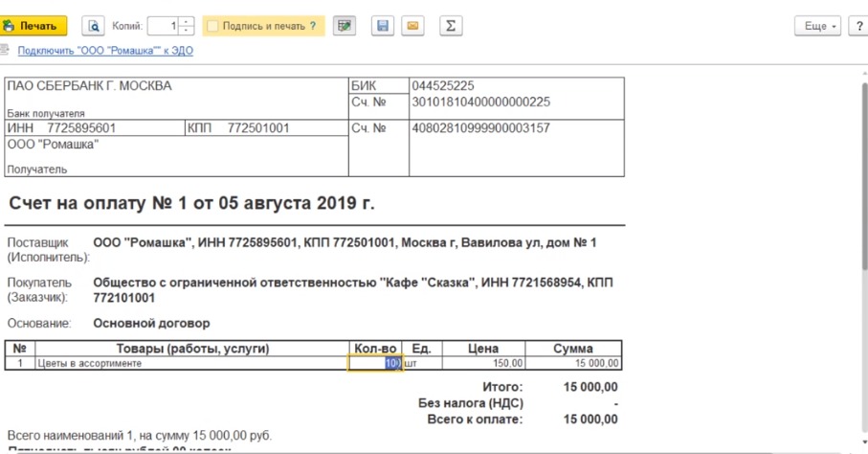Select the Кол-во cell with value 100
This screenshot has height=454, width=868.
click(x=375, y=363)
